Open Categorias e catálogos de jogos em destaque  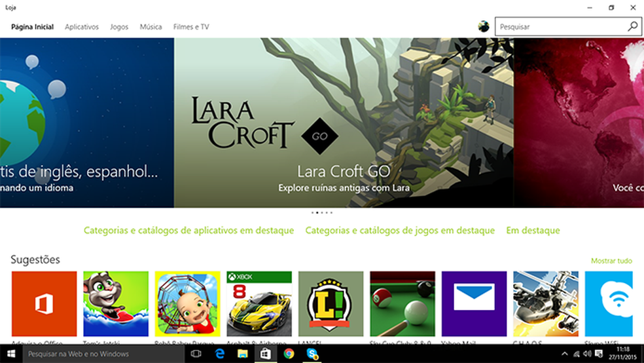[x=400, y=231]
